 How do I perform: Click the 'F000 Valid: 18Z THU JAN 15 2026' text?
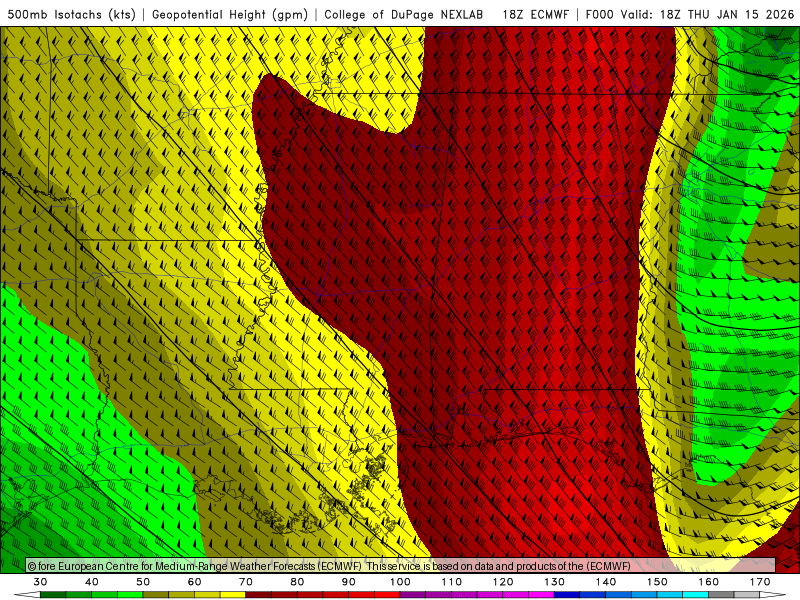click(689, 15)
